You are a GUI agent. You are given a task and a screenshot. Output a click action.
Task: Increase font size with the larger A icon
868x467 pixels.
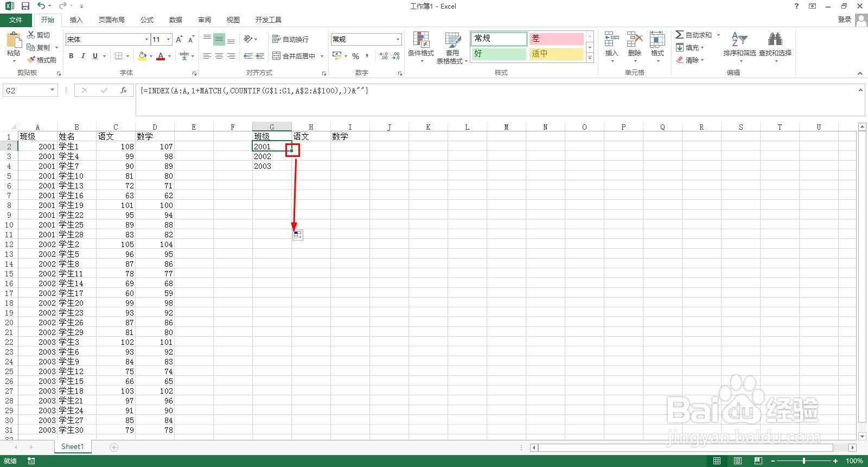(x=179, y=39)
